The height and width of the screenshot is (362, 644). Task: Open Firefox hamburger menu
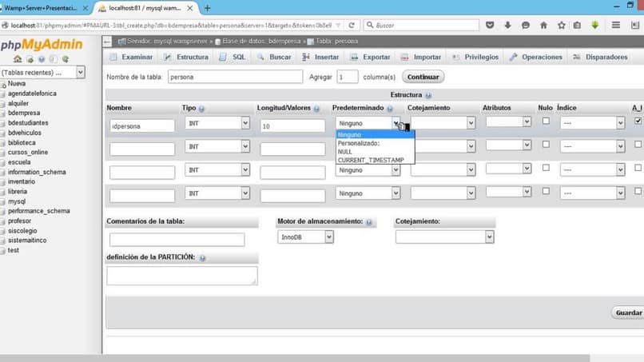pos(616,25)
